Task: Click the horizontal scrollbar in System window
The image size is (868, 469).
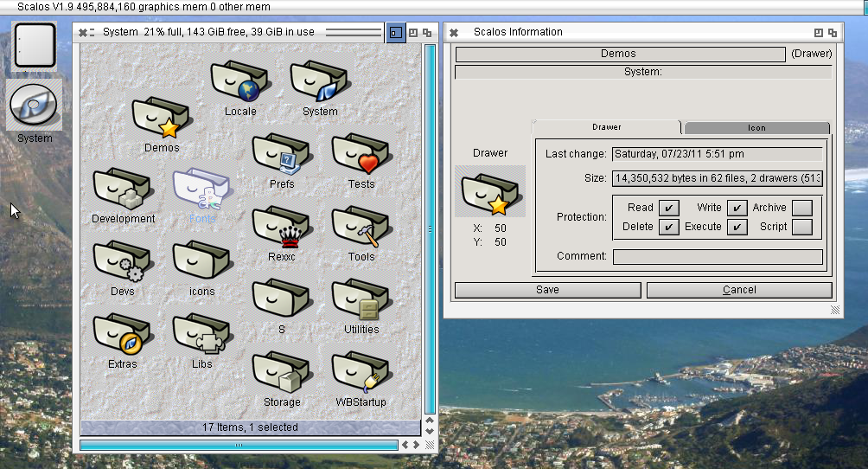Action: (x=239, y=445)
